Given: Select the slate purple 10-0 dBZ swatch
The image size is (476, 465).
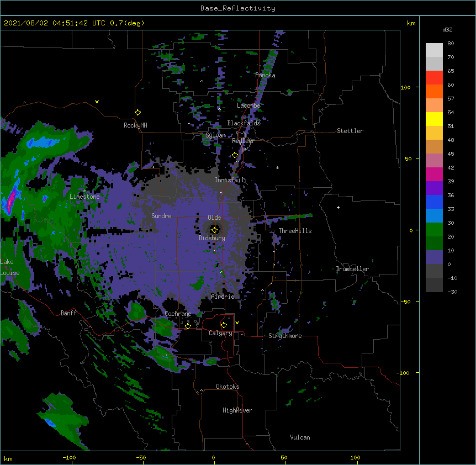Looking at the screenshot, I should pos(434,257).
